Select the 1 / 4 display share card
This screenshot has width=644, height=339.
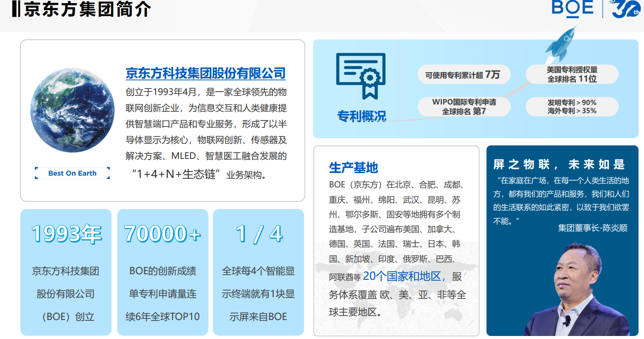point(258,272)
